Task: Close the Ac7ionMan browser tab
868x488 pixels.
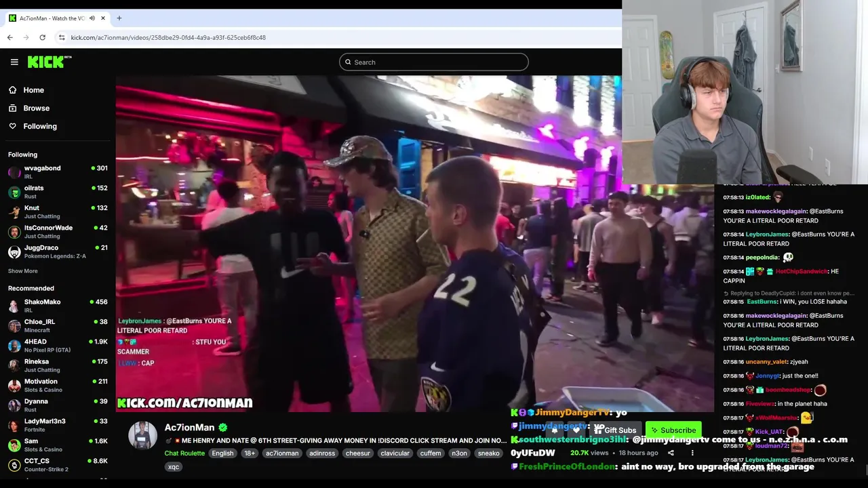Action: pos(103,18)
